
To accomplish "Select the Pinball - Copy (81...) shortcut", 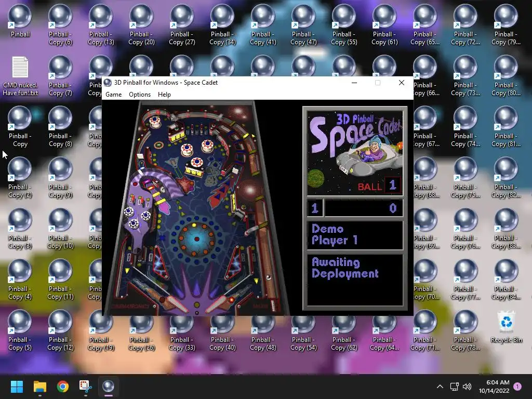I will 506,127.
